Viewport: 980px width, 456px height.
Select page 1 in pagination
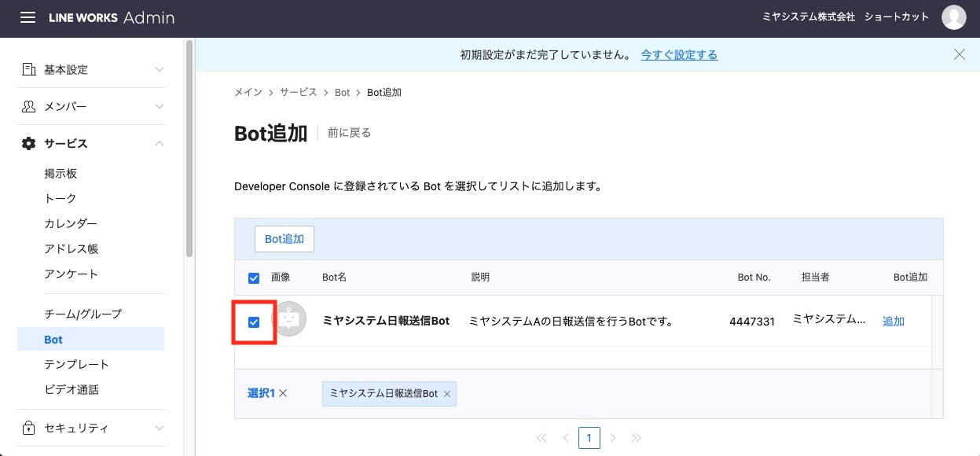(x=589, y=438)
